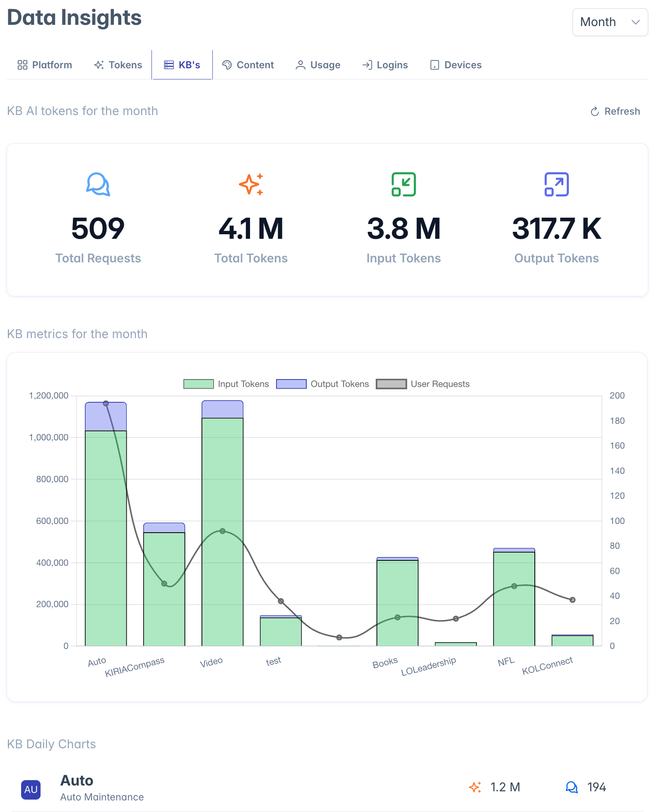Click the Video bar in the chart
Screen dimensions: 659x812
click(x=222, y=523)
